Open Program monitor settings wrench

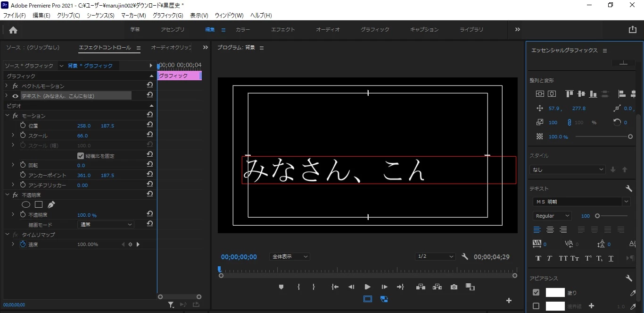pyautogui.click(x=465, y=257)
